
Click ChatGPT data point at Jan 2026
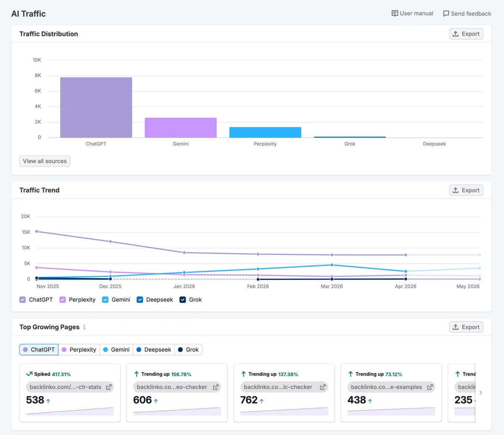184,253
